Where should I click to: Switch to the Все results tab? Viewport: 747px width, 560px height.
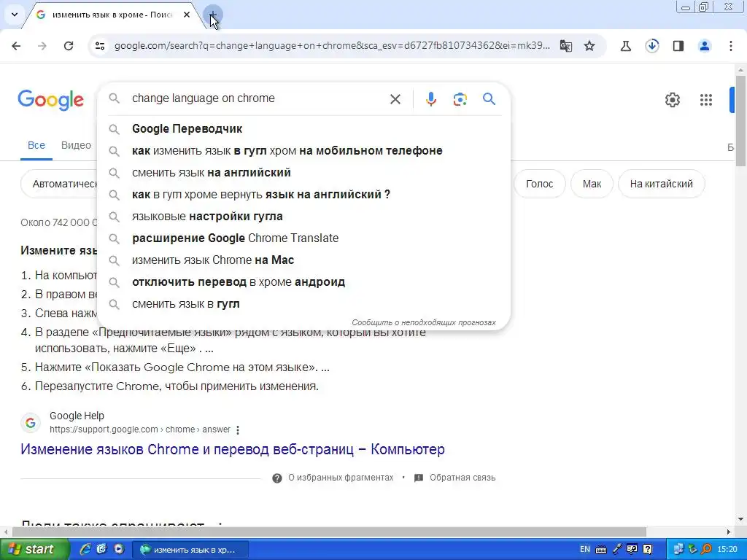pyautogui.click(x=36, y=145)
